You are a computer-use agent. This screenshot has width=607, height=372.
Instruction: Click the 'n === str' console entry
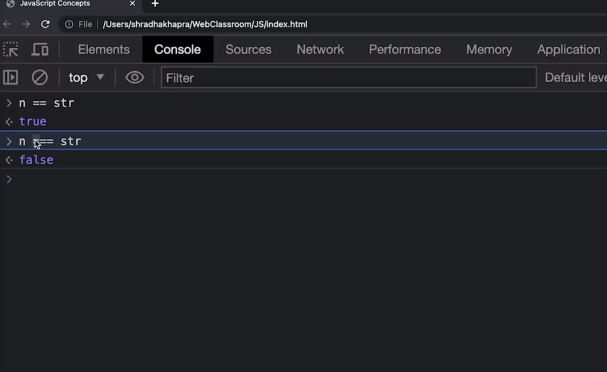[50, 141]
